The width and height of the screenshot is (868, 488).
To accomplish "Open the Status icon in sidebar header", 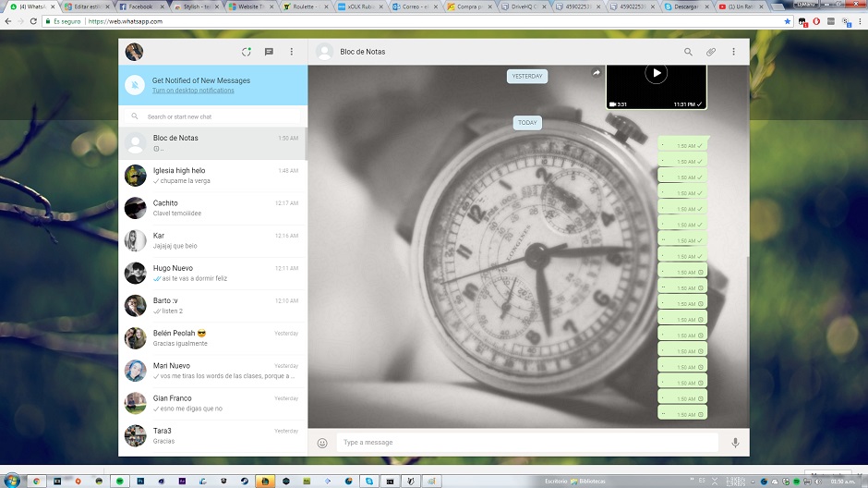I will point(247,52).
